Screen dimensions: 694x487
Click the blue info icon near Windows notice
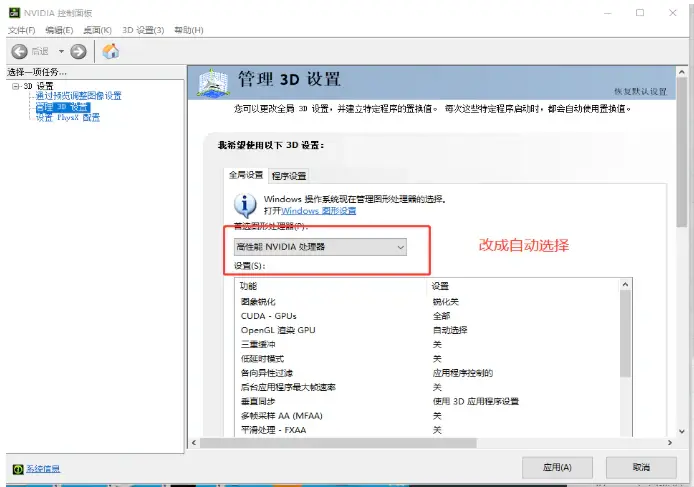coord(245,205)
